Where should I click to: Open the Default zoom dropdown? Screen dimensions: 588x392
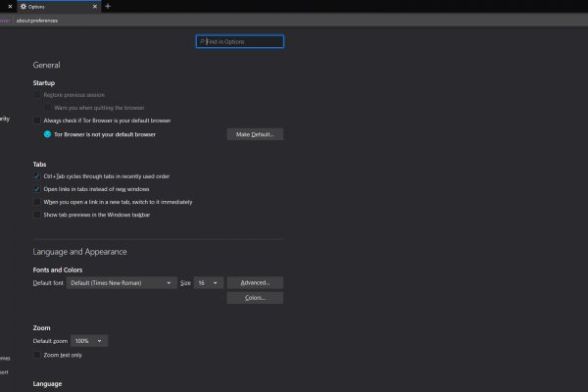89,340
